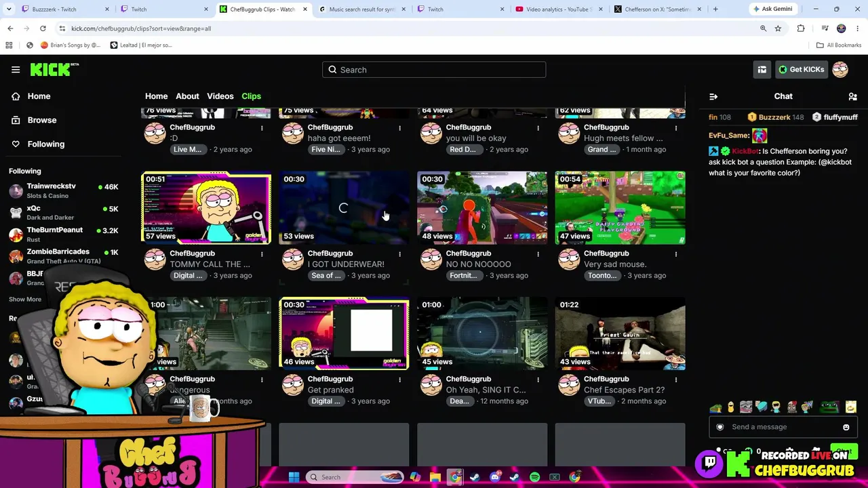Open the Kick hamburger menu

(16, 69)
